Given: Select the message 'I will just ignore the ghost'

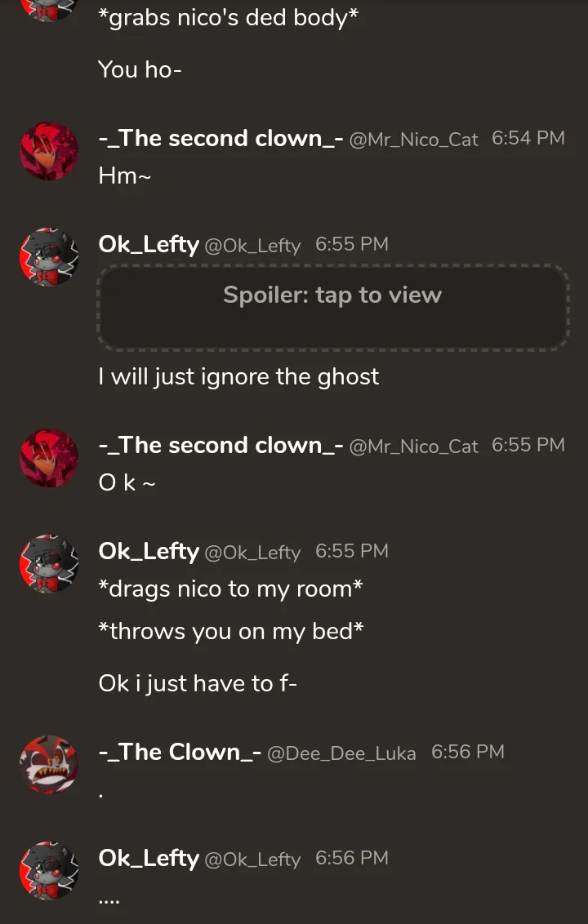Looking at the screenshot, I should point(238,376).
